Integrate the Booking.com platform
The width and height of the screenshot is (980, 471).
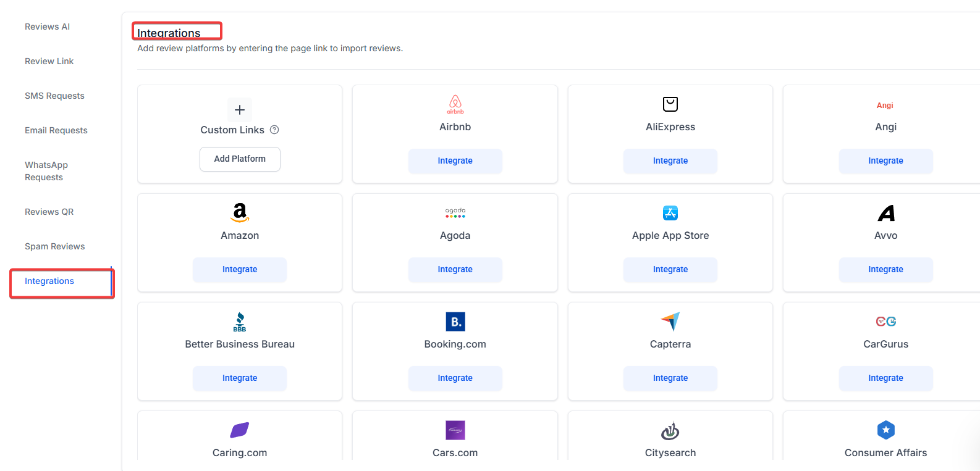pos(455,378)
